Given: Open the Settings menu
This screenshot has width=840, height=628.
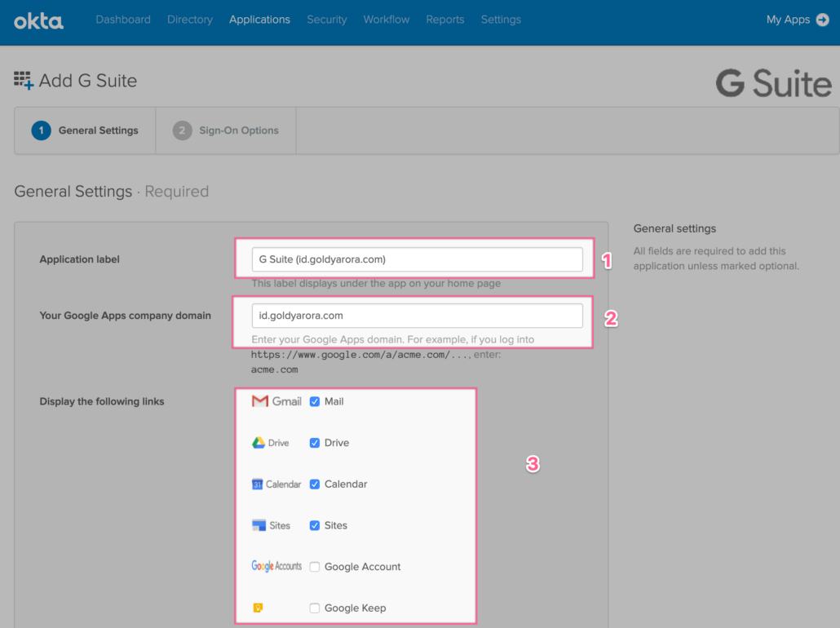Looking at the screenshot, I should tap(501, 20).
